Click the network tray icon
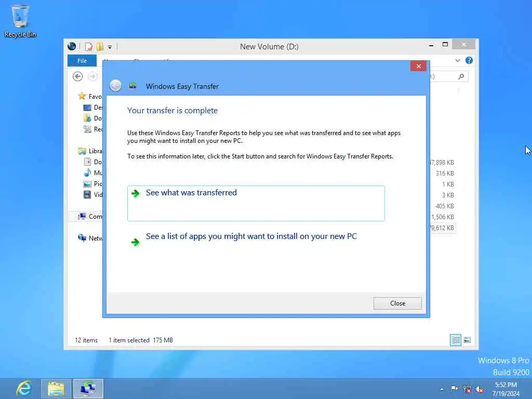This screenshot has width=532, height=399. pyautogui.click(x=467, y=389)
